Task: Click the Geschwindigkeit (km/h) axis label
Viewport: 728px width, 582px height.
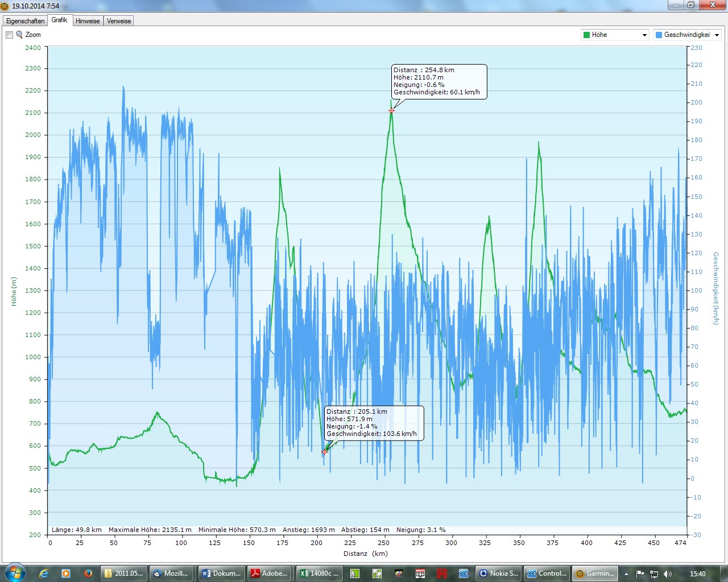Action: click(716, 289)
